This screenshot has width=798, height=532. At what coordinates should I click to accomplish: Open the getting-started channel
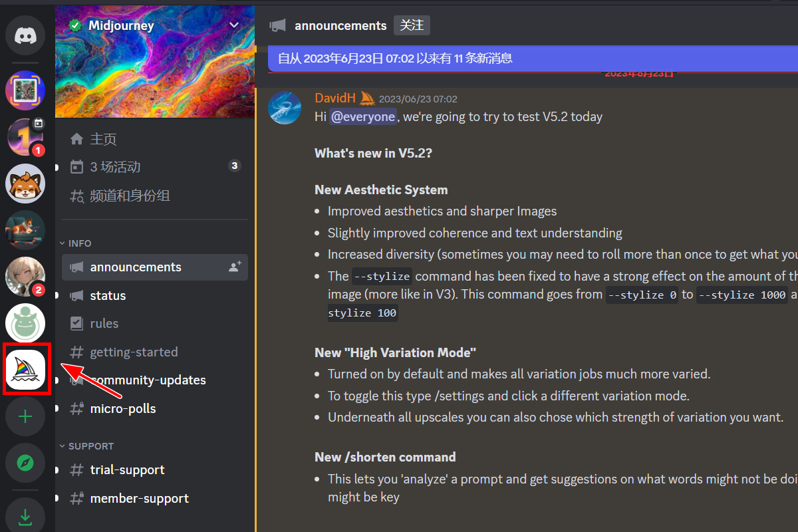click(x=155, y=352)
